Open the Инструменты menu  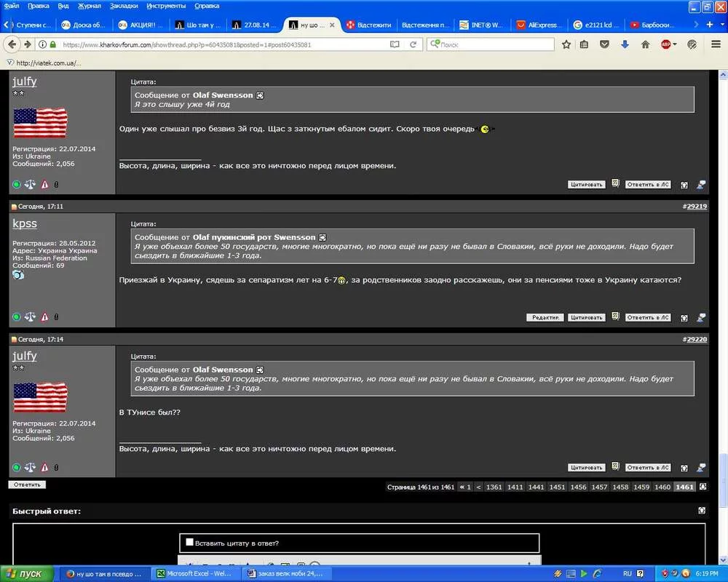[x=166, y=6]
